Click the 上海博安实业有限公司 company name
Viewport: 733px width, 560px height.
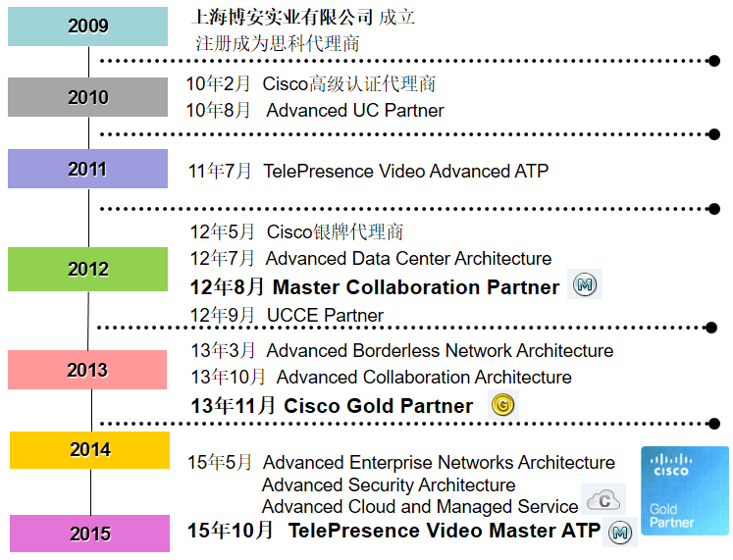tap(283, 17)
